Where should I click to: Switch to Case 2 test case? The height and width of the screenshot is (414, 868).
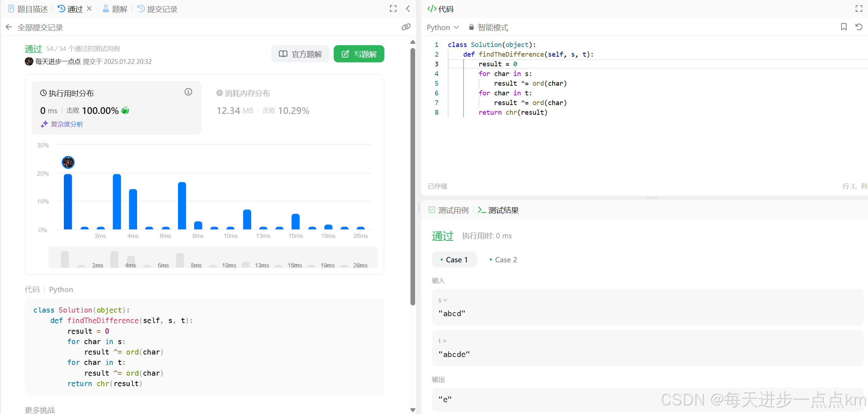click(x=503, y=260)
